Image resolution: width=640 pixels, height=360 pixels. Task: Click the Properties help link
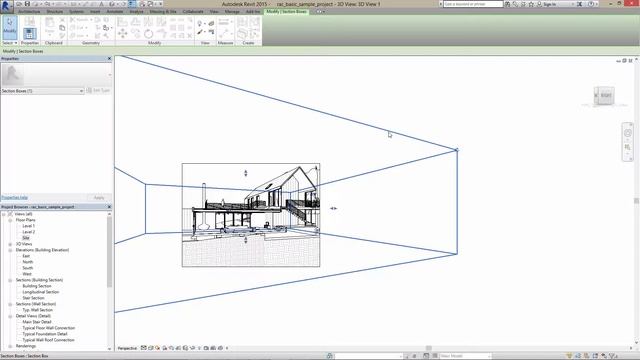[x=14, y=198]
